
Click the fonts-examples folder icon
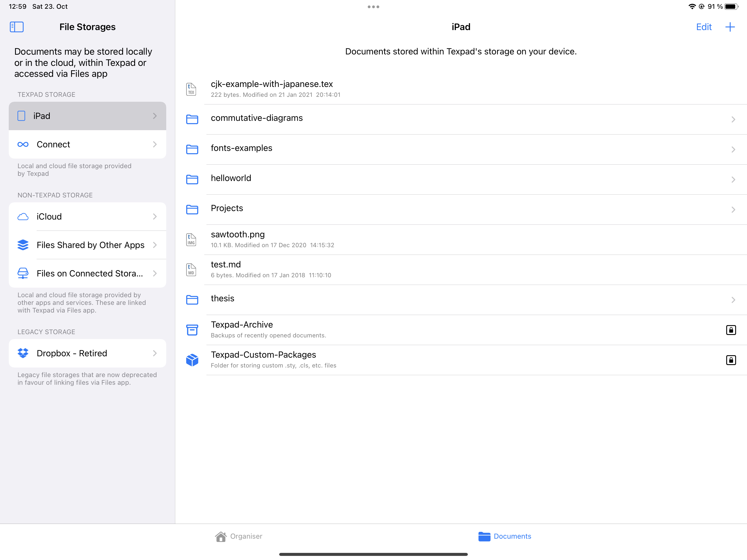pyautogui.click(x=192, y=149)
